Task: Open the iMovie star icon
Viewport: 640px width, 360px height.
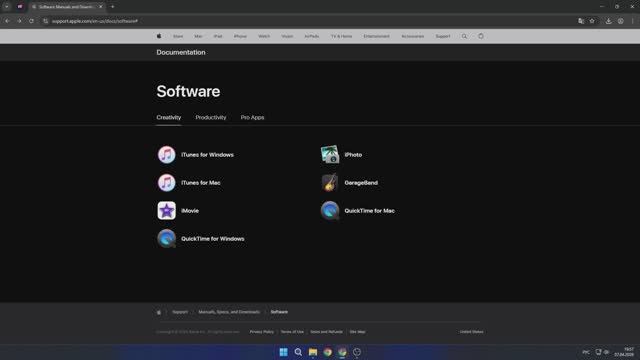Action: point(167,211)
